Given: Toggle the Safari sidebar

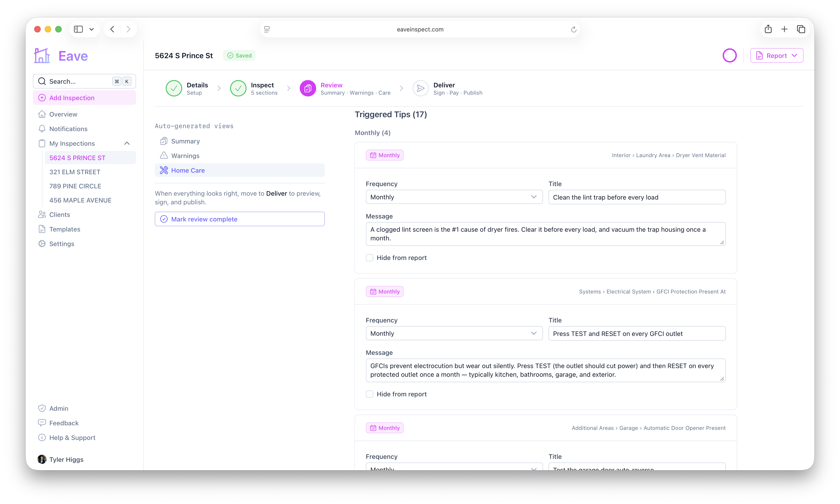Looking at the screenshot, I should (x=79, y=29).
